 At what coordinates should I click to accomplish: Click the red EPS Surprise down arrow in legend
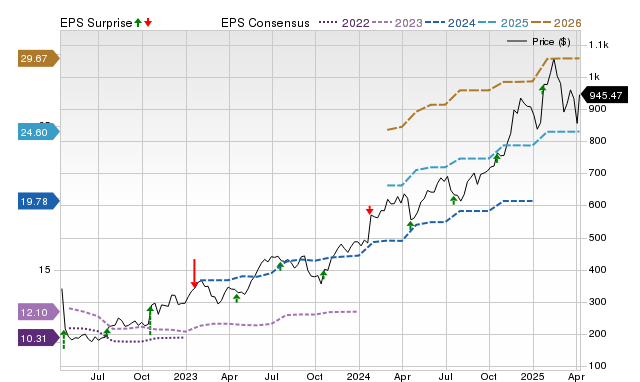point(148,23)
